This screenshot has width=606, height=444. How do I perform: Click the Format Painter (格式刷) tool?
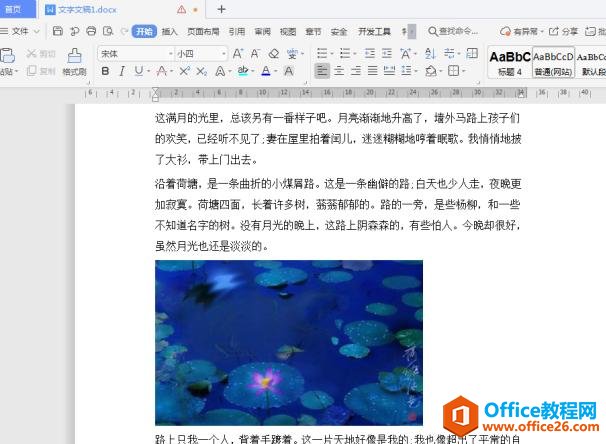point(74,63)
